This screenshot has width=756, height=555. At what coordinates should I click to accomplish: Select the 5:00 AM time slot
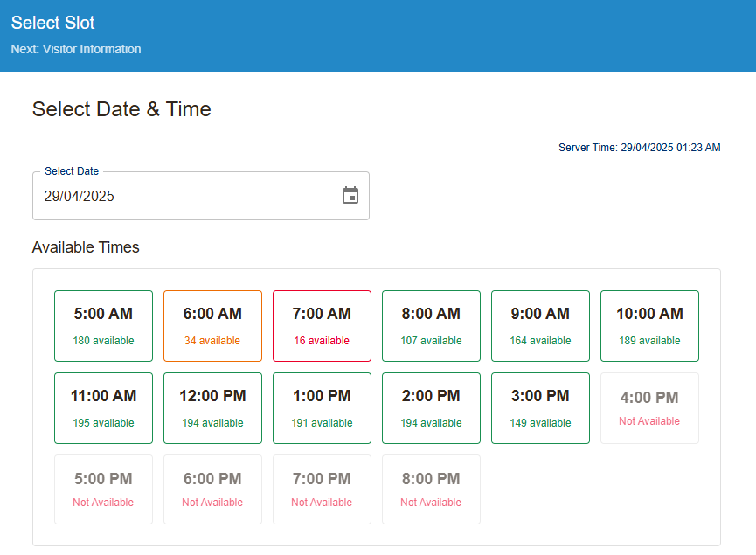point(103,325)
